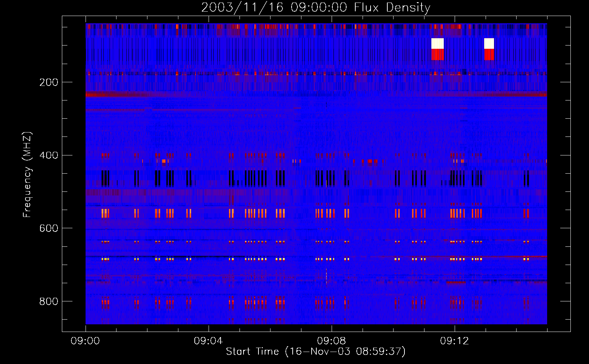
Task: Click the second white saturated burst block
Action: coord(489,43)
